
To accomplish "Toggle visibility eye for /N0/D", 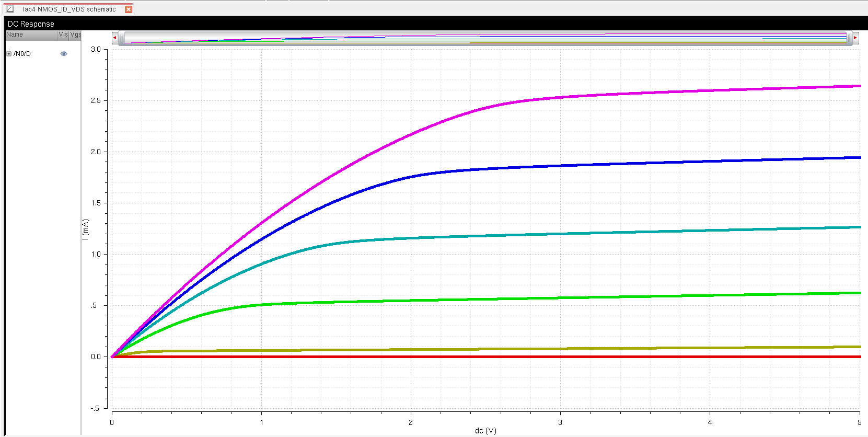I will tap(64, 54).
